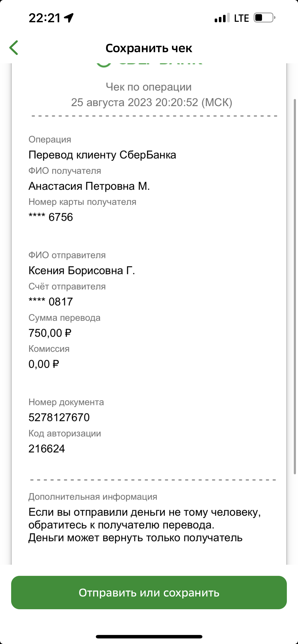Tap the green back arrow
Viewport: 298px width, 644px height.
14,48
